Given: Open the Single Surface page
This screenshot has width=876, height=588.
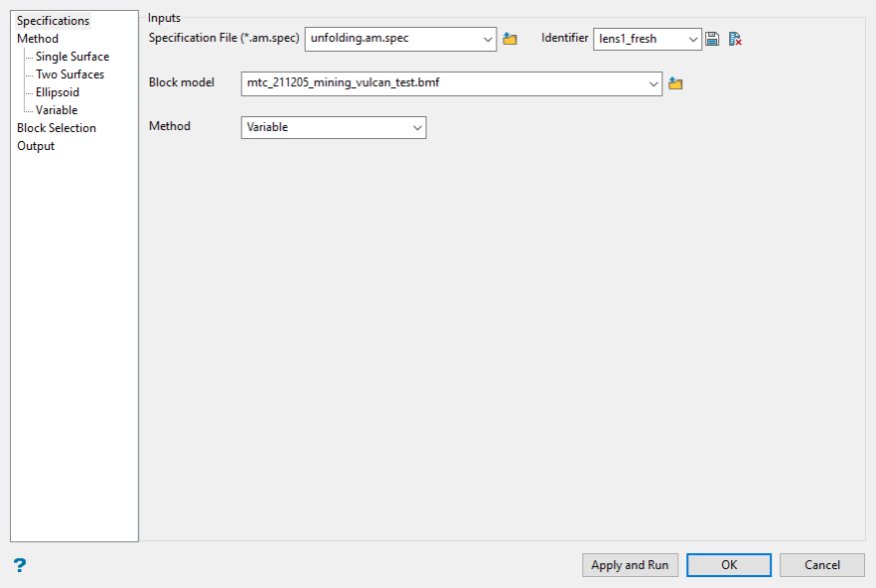Looking at the screenshot, I should [x=73, y=57].
